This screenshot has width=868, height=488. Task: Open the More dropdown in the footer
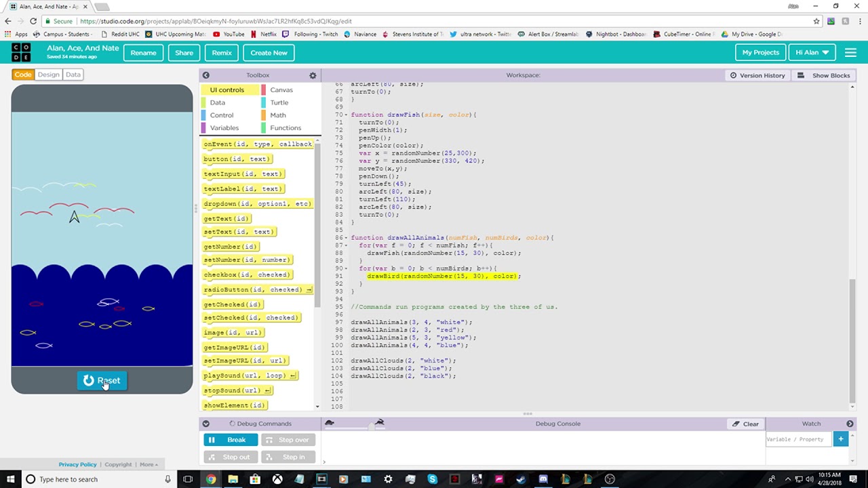pos(149,464)
